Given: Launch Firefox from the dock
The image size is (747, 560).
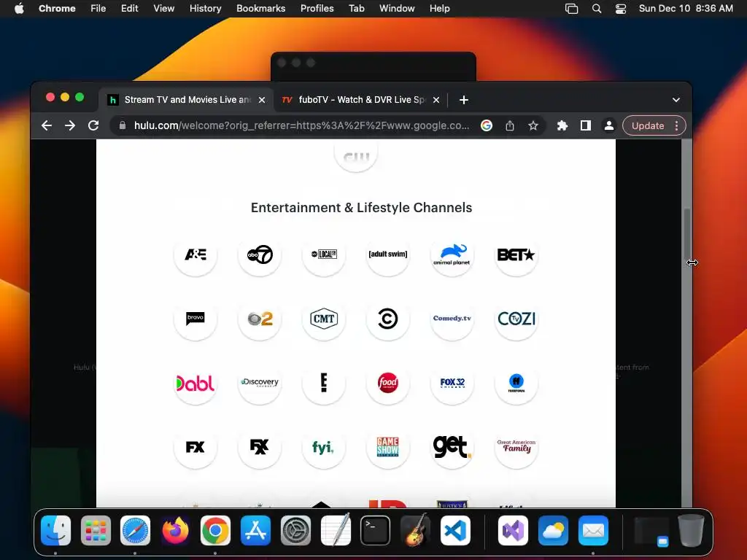Looking at the screenshot, I should click(175, 530).
